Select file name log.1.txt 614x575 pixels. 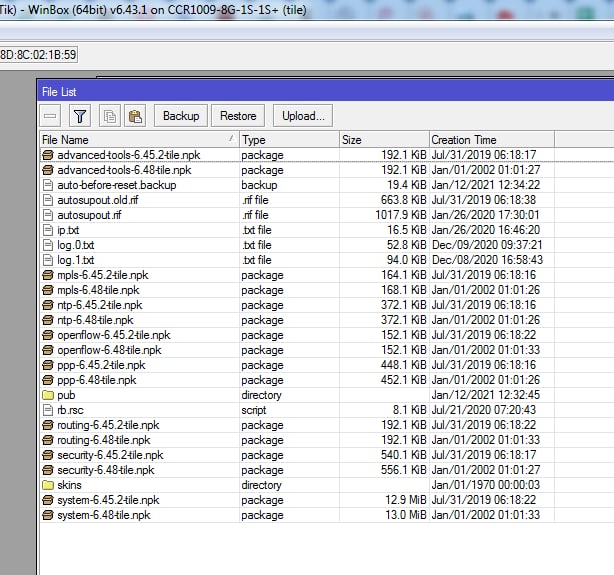pyautogui.click(x=76, y=260)
